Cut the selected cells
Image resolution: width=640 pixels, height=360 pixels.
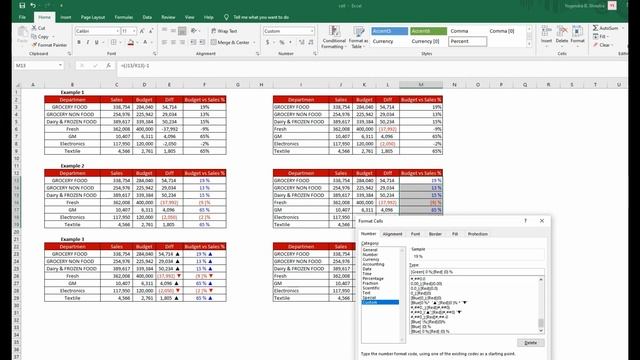[x=38, y=28]
